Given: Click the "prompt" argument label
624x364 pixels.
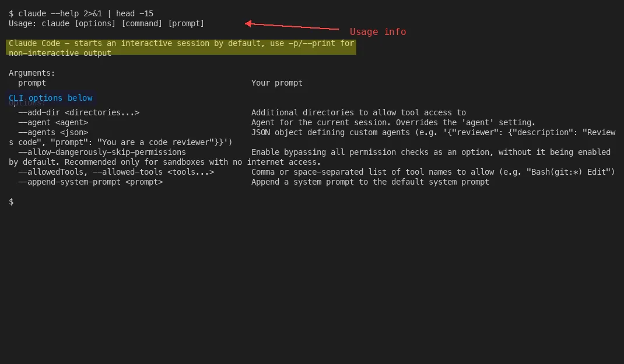Looking at the screenshot, I should pos(31,83).
